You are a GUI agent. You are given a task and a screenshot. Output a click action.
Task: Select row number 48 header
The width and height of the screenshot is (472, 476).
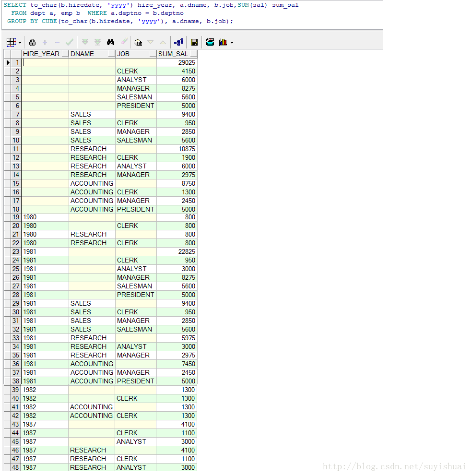pos(16,467)
